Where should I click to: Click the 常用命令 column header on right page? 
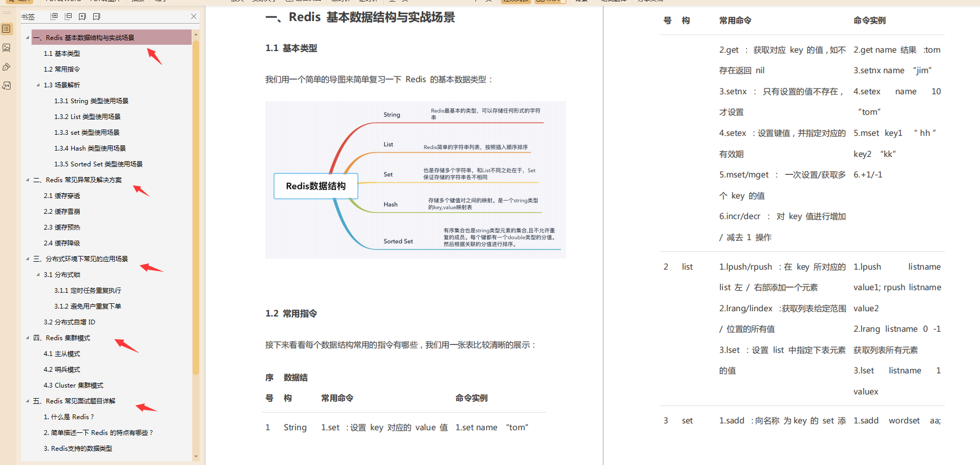click(735, 21)
